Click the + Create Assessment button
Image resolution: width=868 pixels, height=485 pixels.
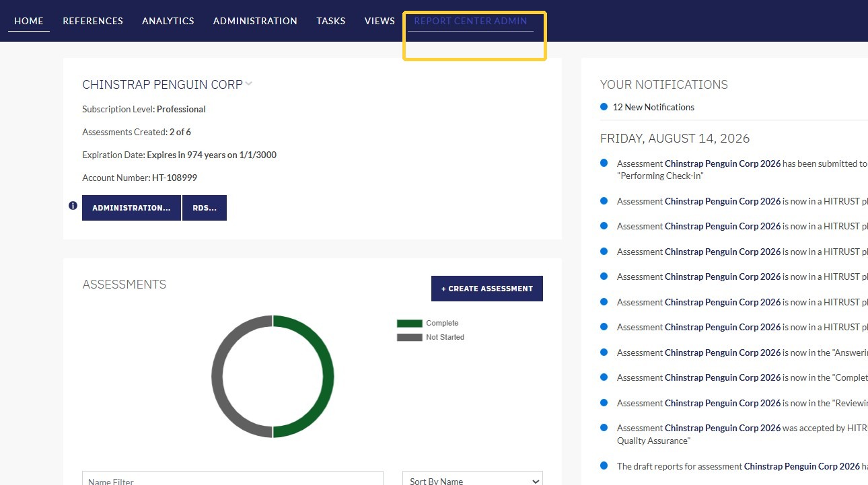[487, 289]
